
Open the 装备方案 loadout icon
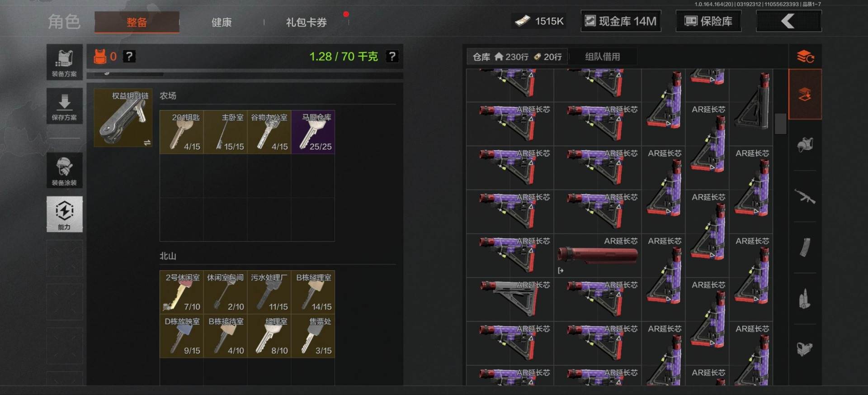64,62
